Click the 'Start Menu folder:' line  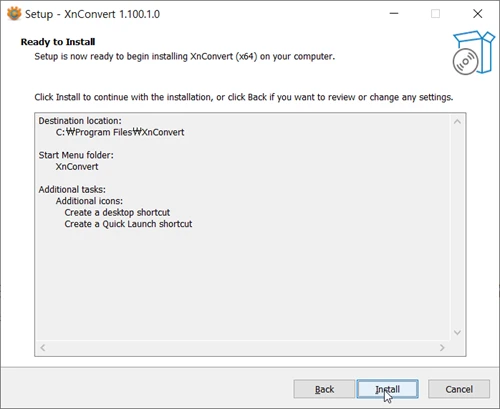(76, 155)
